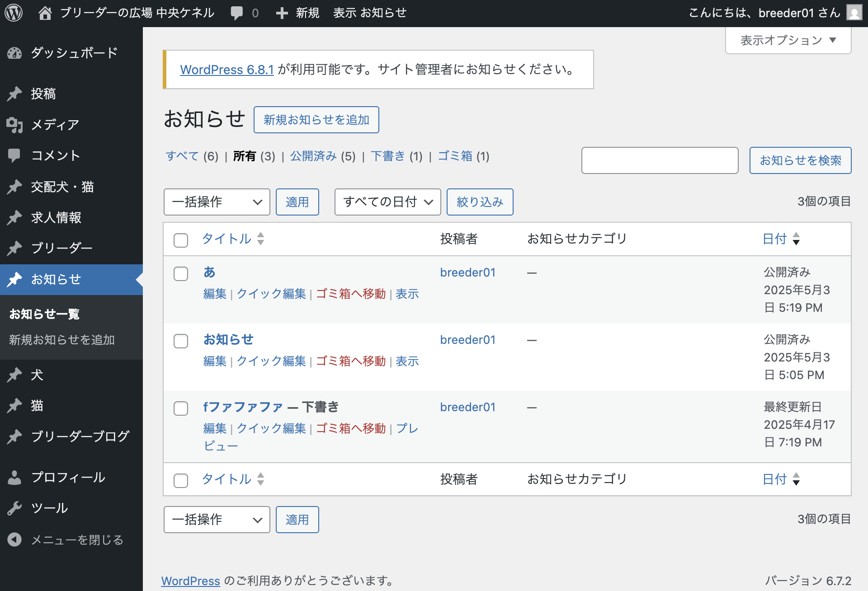Click the メディア media icon
The height and width of the screenshot is (591, 868).
click(14, 125)
